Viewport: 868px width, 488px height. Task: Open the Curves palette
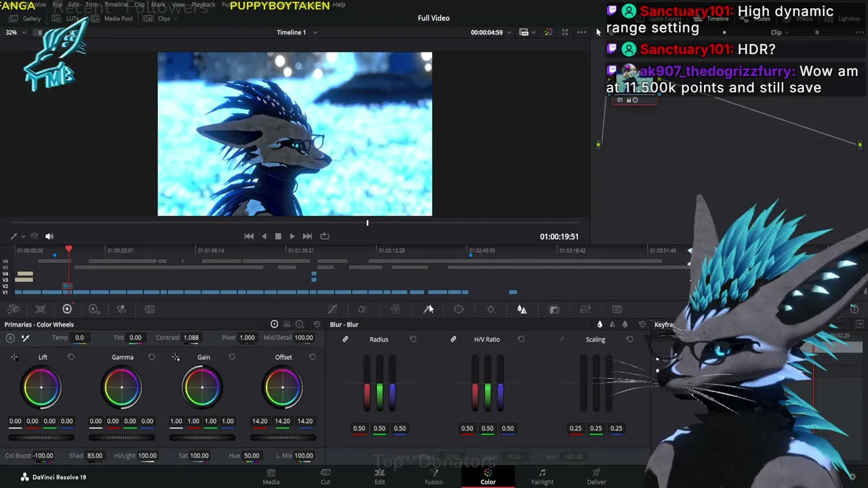[332, 309]
